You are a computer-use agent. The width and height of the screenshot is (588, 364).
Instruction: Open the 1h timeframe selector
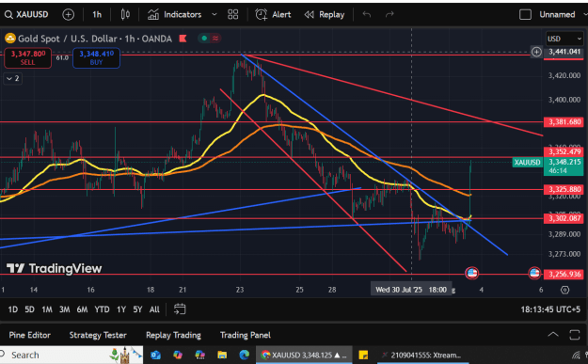tap(97, 15)
